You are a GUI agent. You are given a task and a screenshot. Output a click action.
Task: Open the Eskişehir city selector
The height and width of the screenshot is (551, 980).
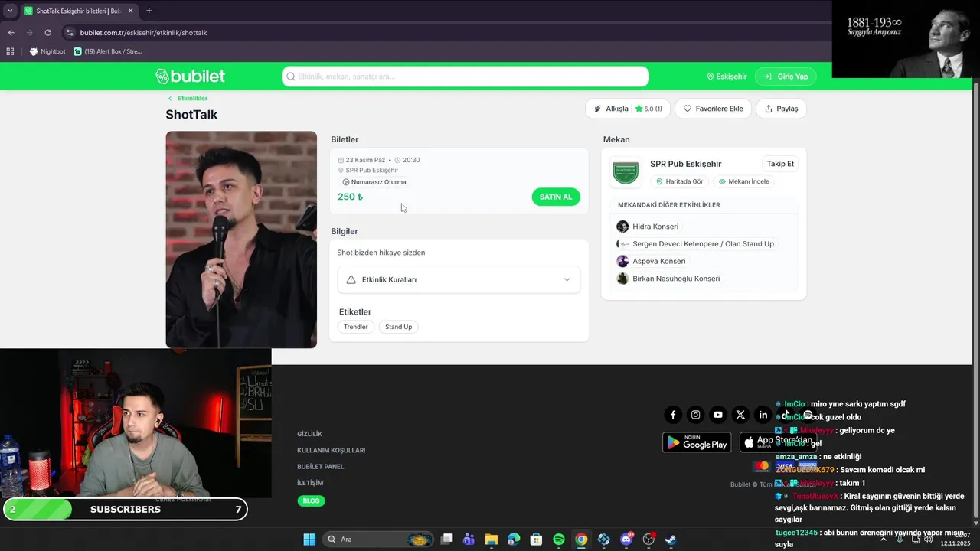click(x=727, y=77)
